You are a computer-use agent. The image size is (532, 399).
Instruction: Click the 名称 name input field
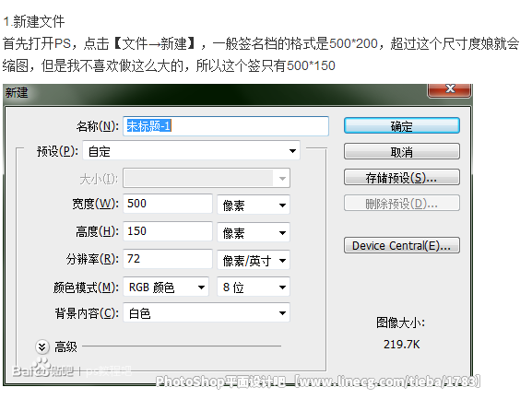pos(226,126)
